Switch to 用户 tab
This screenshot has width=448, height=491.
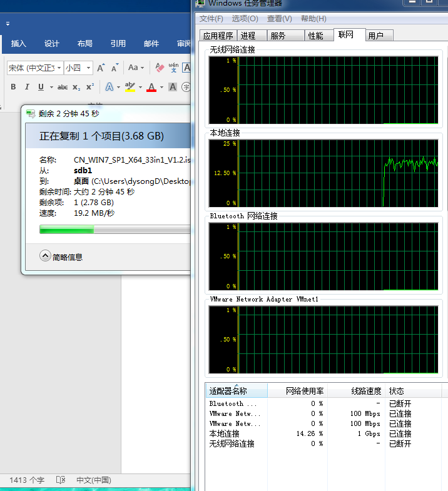coord(379,36)
